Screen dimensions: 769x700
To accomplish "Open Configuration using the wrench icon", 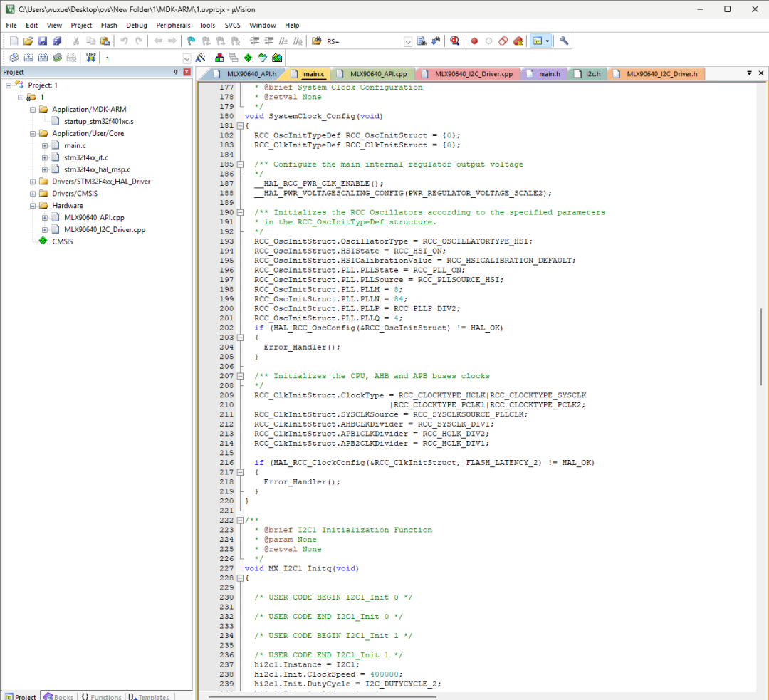I will (564, 41).
